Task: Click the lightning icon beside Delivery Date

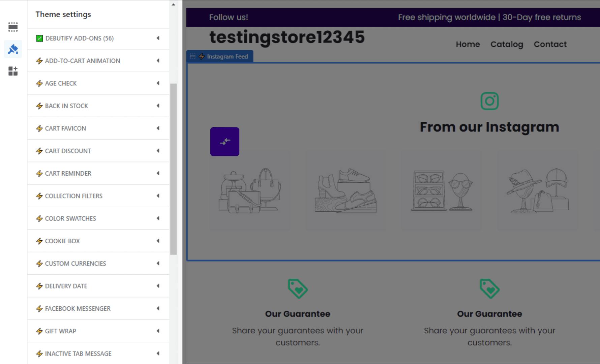Action: (39, 286)
